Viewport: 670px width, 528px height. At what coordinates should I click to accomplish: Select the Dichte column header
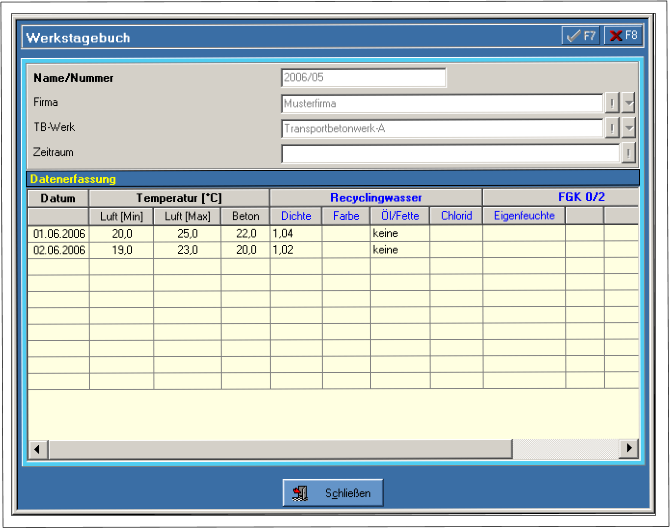click(x=296, y=216)
